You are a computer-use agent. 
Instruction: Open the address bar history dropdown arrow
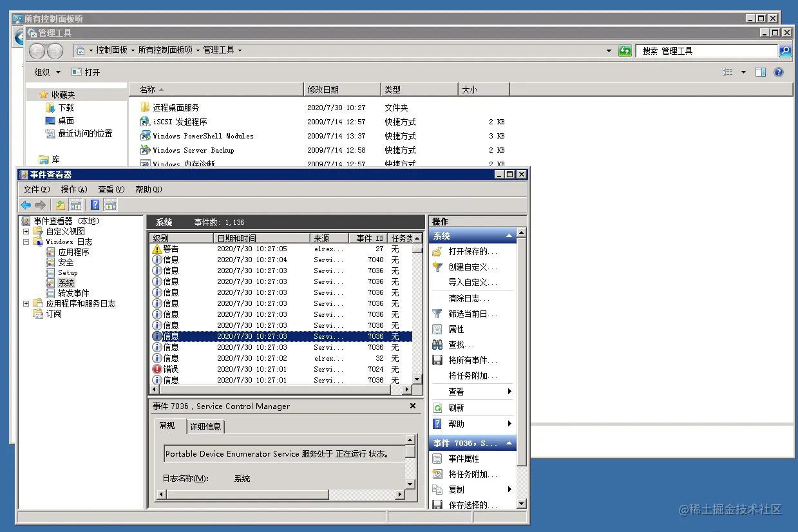click(609, 51)
